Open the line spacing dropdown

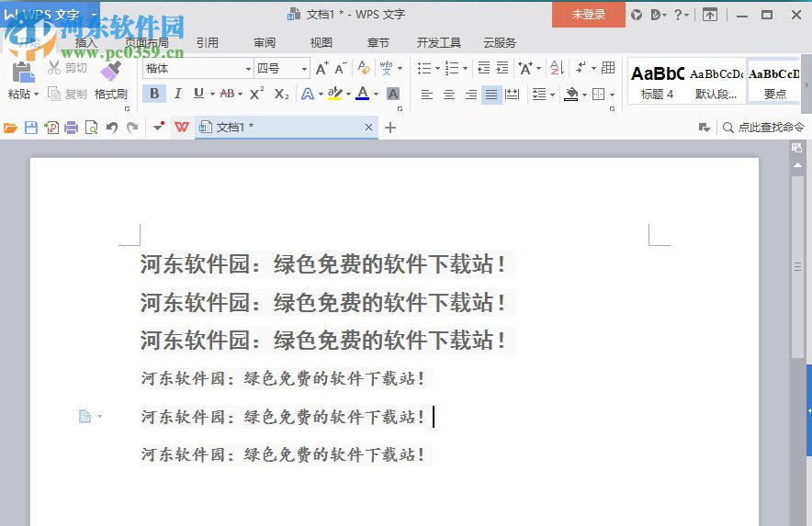tap(544, 95)
